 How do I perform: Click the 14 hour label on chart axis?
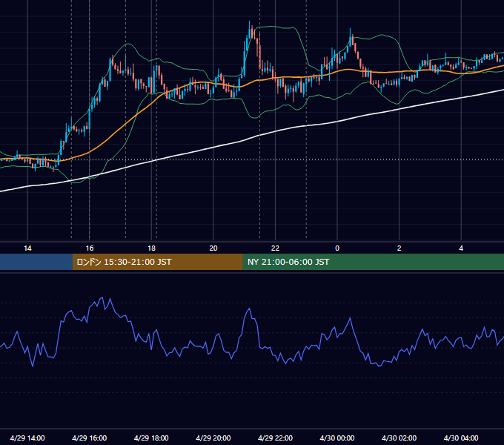click(x=27, y=248)
